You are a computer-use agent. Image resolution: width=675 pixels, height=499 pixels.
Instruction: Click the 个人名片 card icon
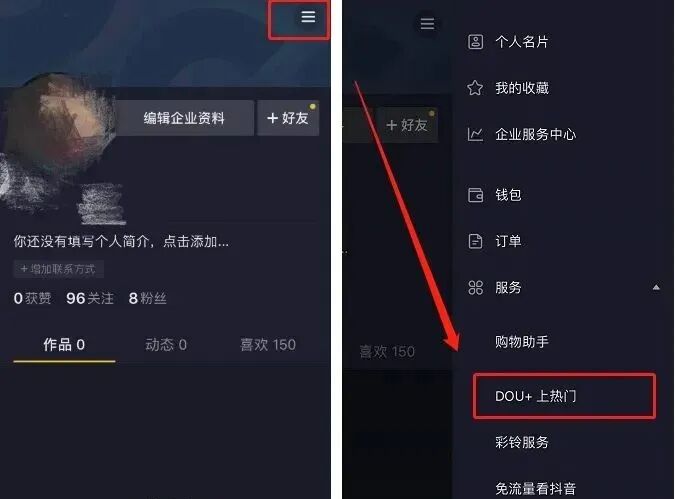pos(475,42)
